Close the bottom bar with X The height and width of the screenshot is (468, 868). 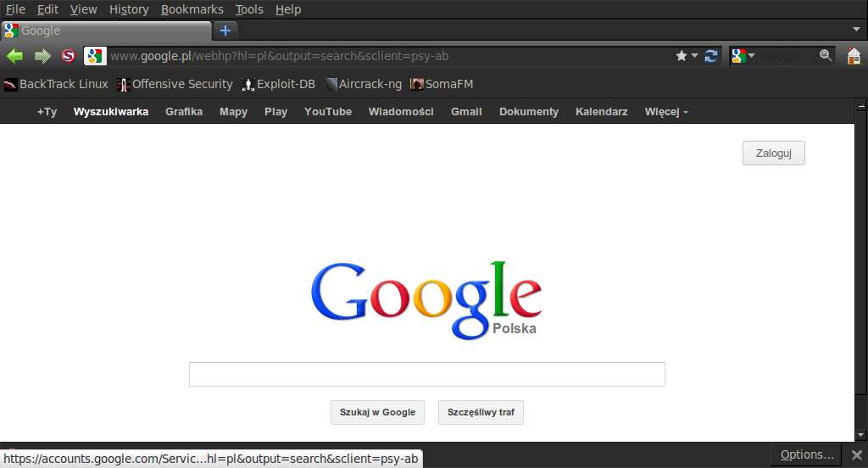coord(857,455)
